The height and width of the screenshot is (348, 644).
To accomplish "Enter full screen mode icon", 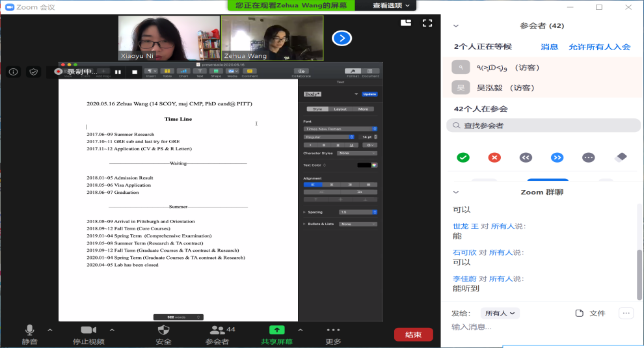I will tap(427, 23).
